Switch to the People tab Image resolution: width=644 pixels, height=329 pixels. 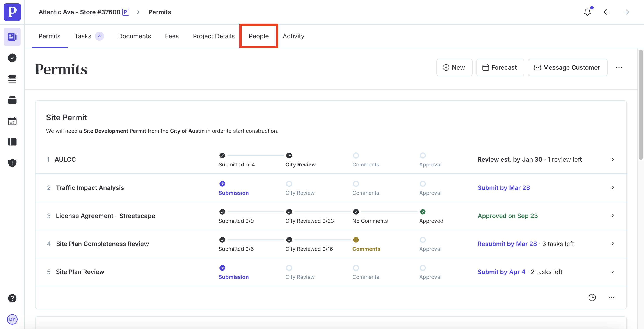pos(258,36)
